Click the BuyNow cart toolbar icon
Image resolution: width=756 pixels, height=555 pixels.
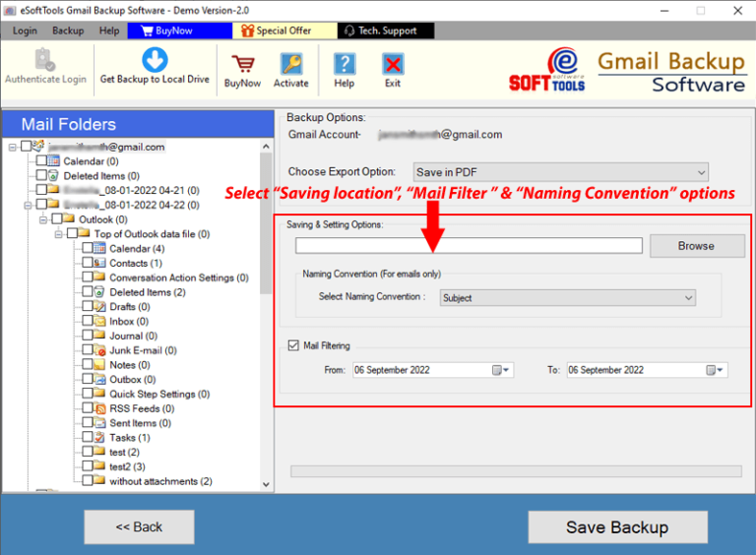[243, 64]
